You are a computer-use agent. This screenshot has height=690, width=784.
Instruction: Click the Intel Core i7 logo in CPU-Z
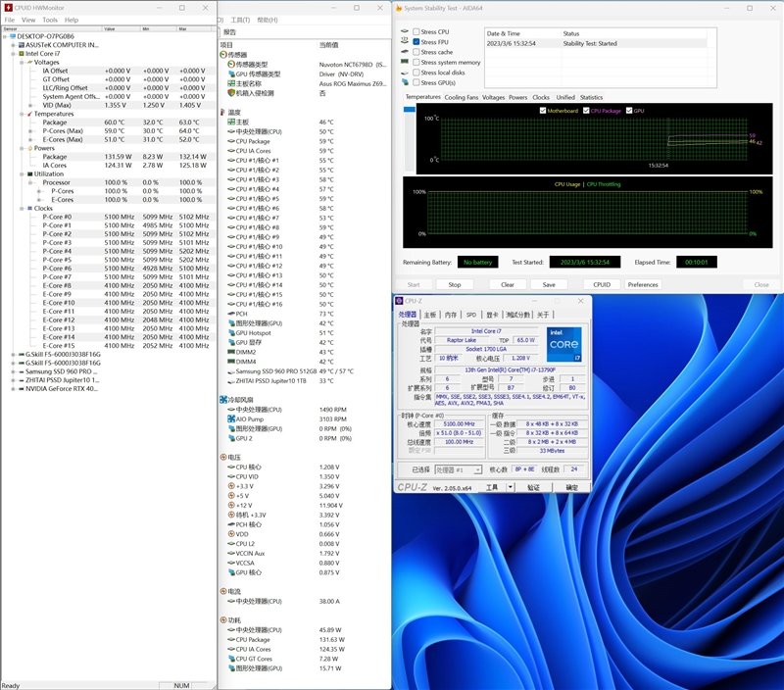(x=564, y=344)
